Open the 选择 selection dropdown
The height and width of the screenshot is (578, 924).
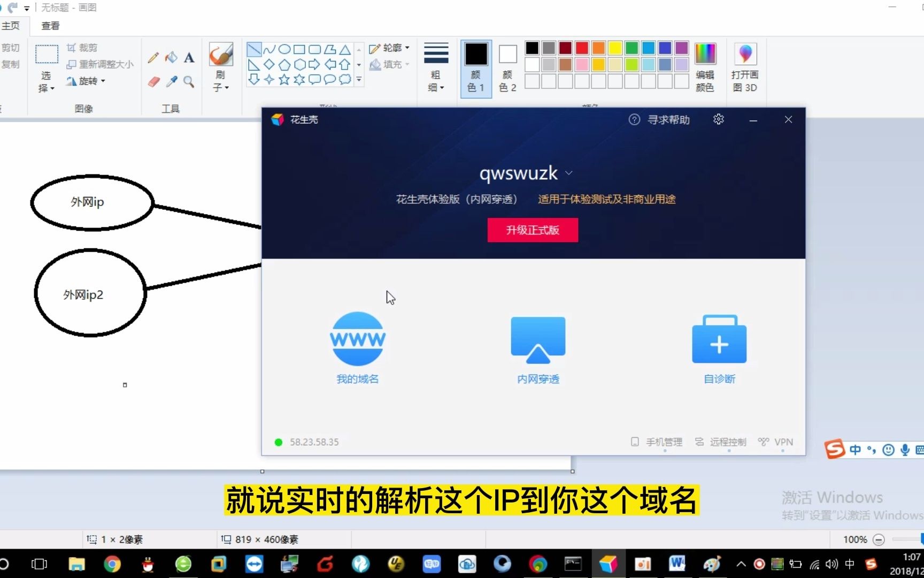46,82
